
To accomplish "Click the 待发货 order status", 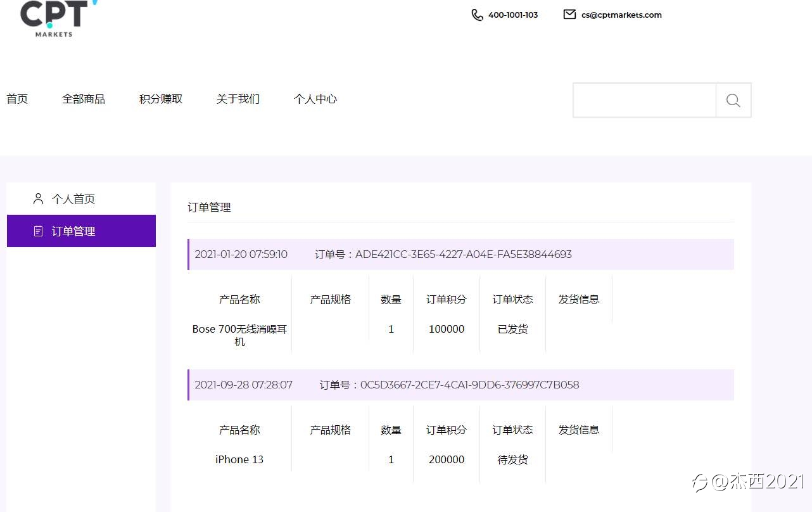I will point(513,459).
